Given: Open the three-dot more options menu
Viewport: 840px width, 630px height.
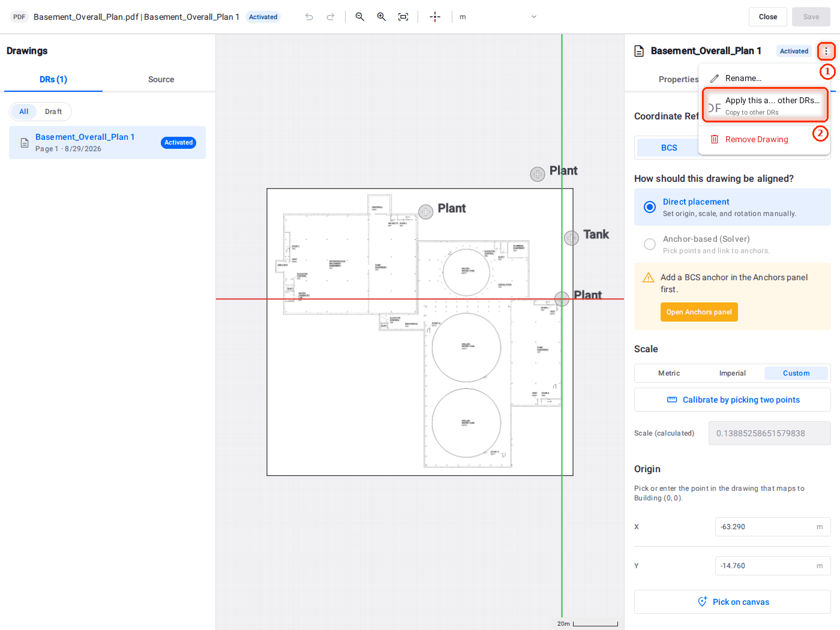Looking at the screenshot, I should tap(826, 51).
